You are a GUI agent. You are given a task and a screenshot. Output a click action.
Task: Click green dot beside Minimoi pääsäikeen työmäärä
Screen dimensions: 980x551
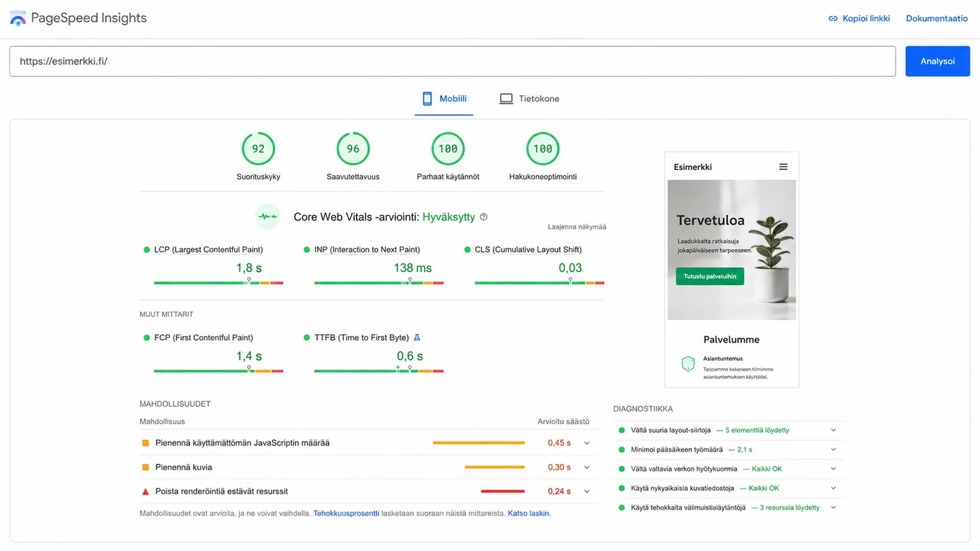621,450
